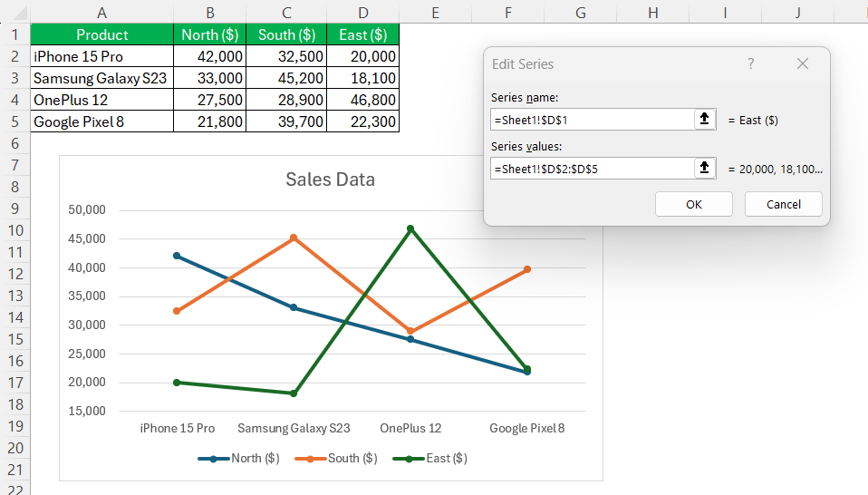Confirm series edit with OK
Image resolution: width=868 pixels, height=495 pixels.
click(694, 204)
